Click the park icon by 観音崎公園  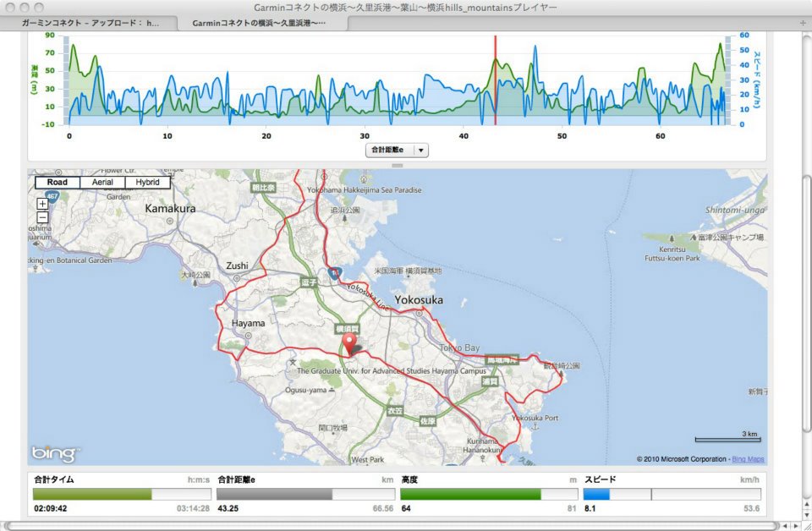click(x=562, y=373)
